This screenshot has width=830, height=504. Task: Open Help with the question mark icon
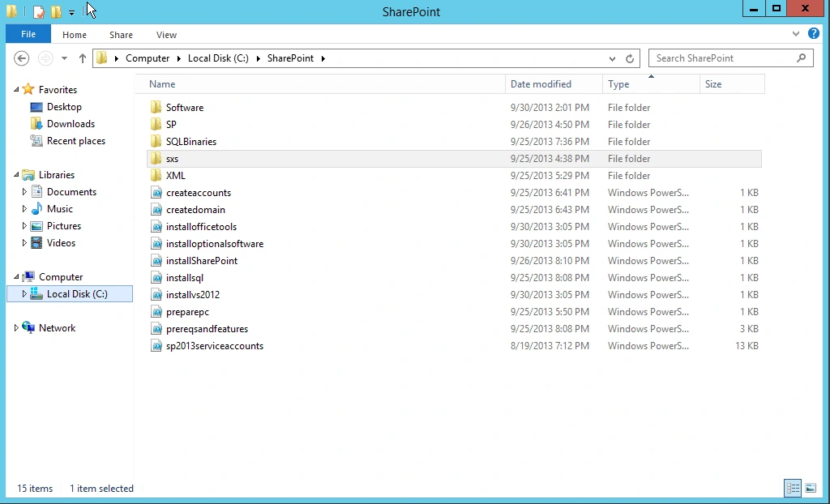814,34
